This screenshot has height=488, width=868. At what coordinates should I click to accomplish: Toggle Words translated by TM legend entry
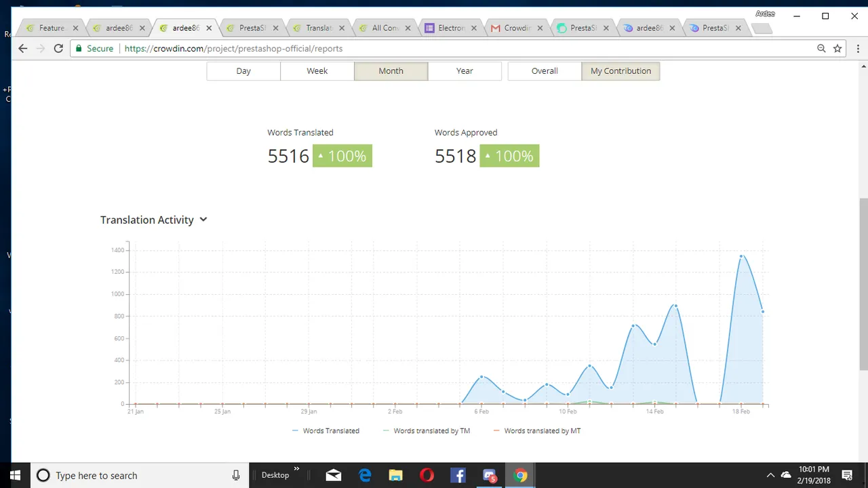[427, 430]
